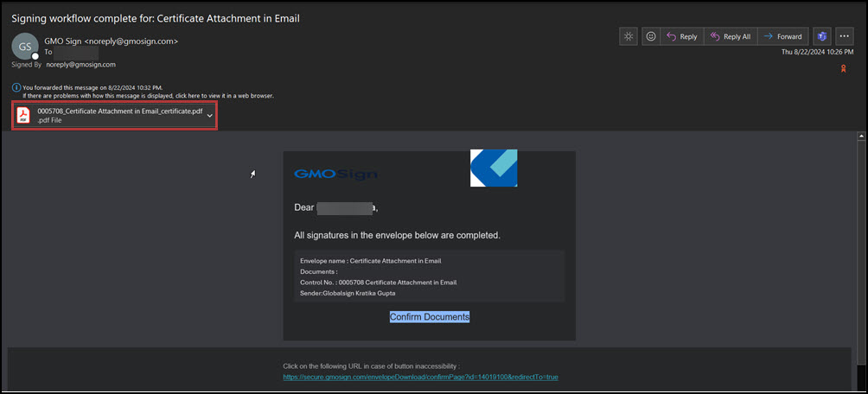Expand the PDF attachment dropdown arrow

coord(210,115)
